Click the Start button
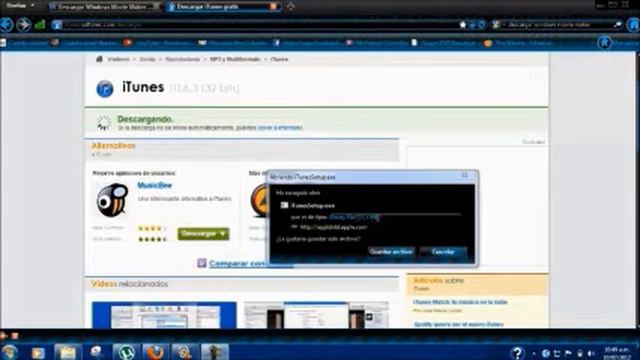Screen dimensions: 640x360 [x=9, y=352]
